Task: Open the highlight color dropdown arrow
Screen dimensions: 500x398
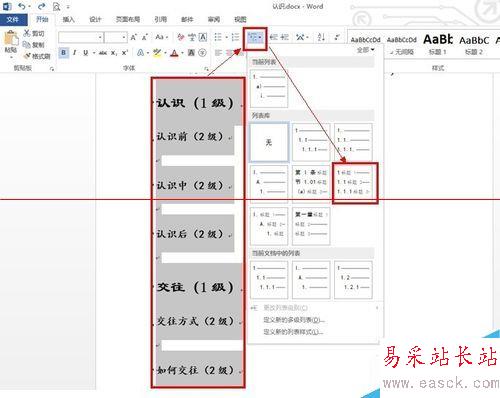Action: tap(165, 53)
